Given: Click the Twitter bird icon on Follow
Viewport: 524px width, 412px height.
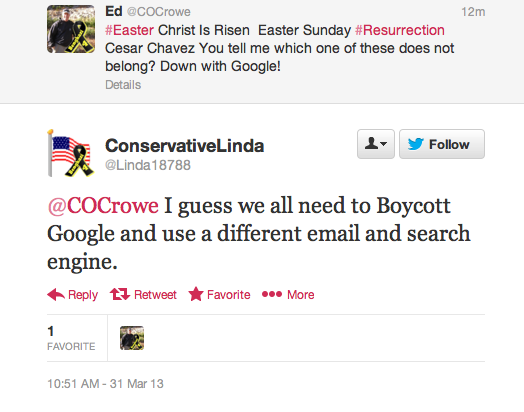Looking at the screenshot, I should tap(416, 144).
